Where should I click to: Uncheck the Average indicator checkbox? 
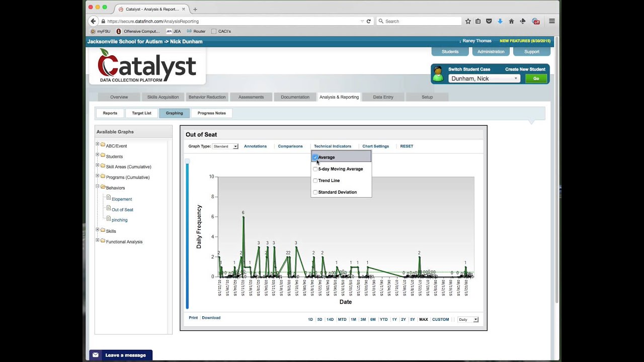coord(315,157)
